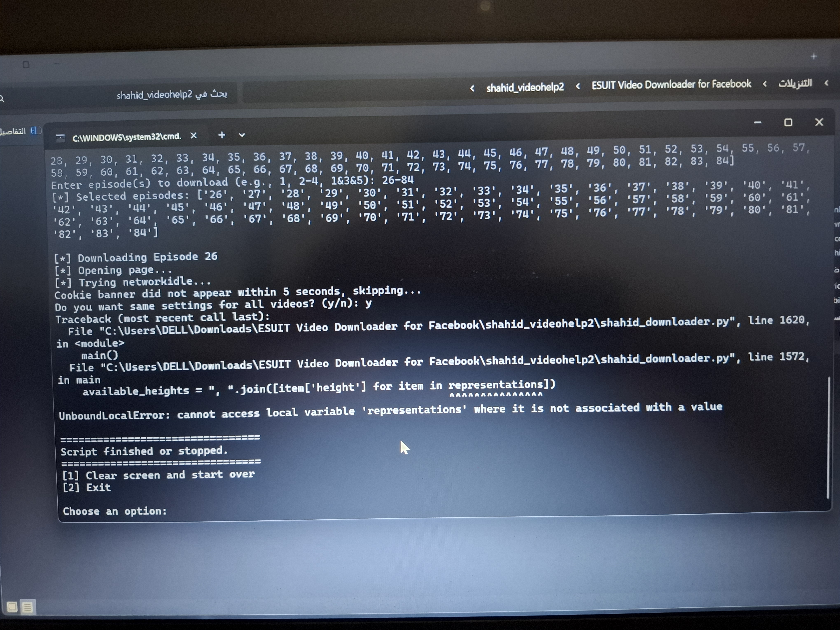Expand the terminal profile dropdown arrow
Screen dimensions: 840x630
click(x=242, y=135)
